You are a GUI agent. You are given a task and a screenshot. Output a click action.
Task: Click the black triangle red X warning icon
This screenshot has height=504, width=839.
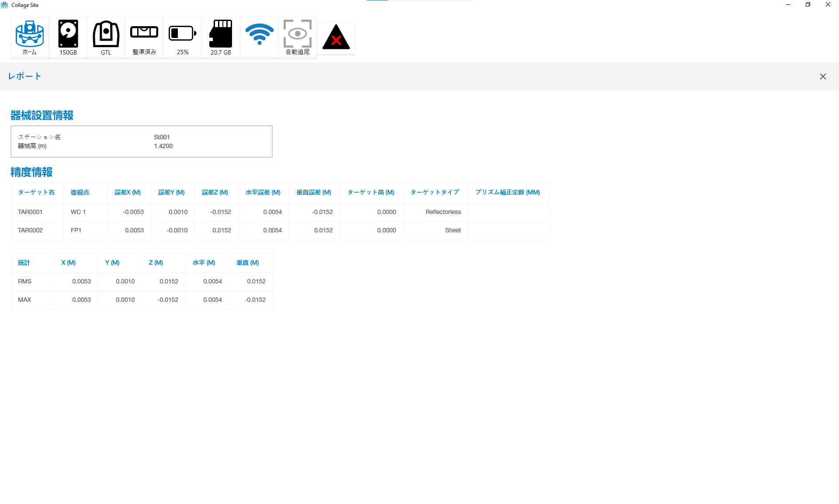pyautogui.click(x=336, y=38)
